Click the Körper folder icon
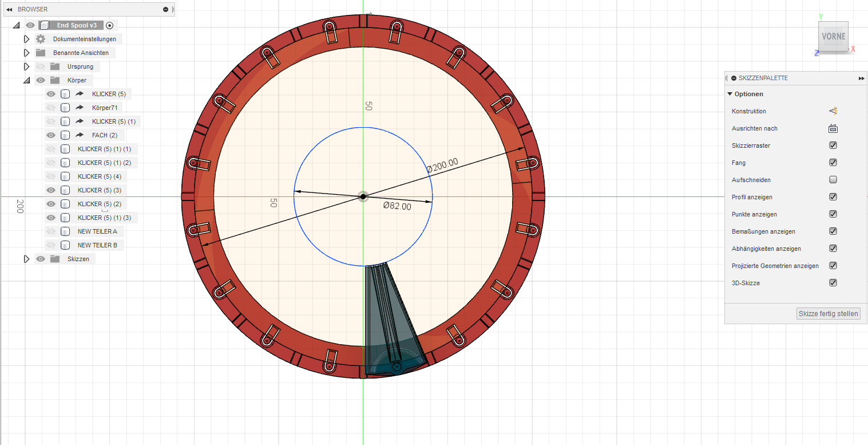This screenshot has width=868, height=445. coord(55,80)
